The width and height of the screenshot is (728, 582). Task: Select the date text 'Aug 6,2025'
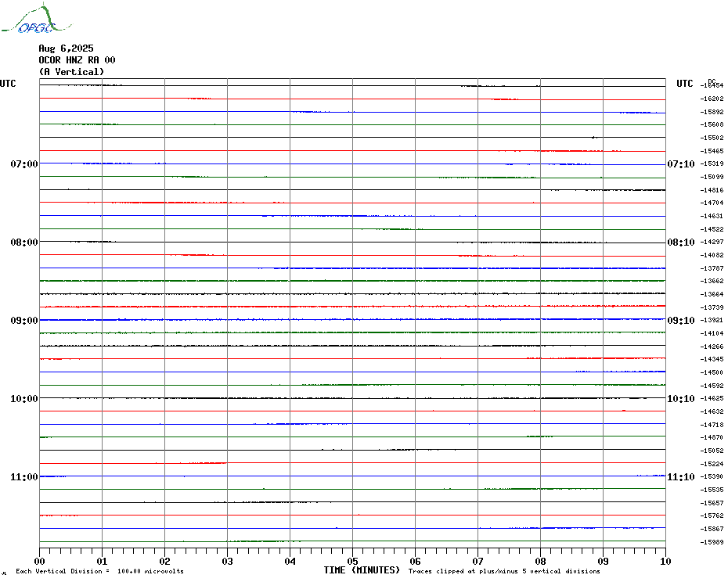point(66,48)
